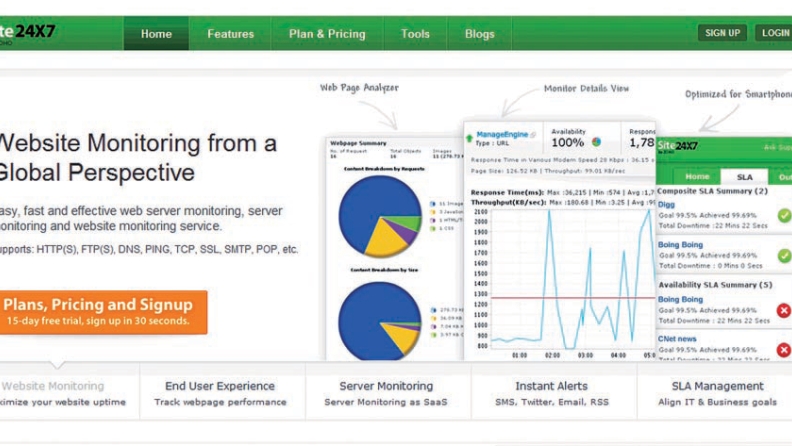The width and height of the screenshot is (792, 446).
Task: Click green check icon for composite Boing Boing
Action: (x=784, y=256)
